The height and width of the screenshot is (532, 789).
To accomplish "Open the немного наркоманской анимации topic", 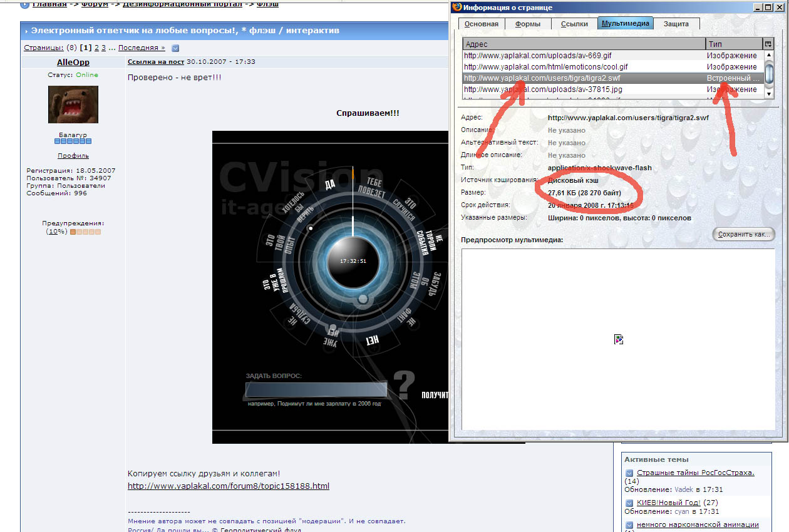I will tap(698, 524).
